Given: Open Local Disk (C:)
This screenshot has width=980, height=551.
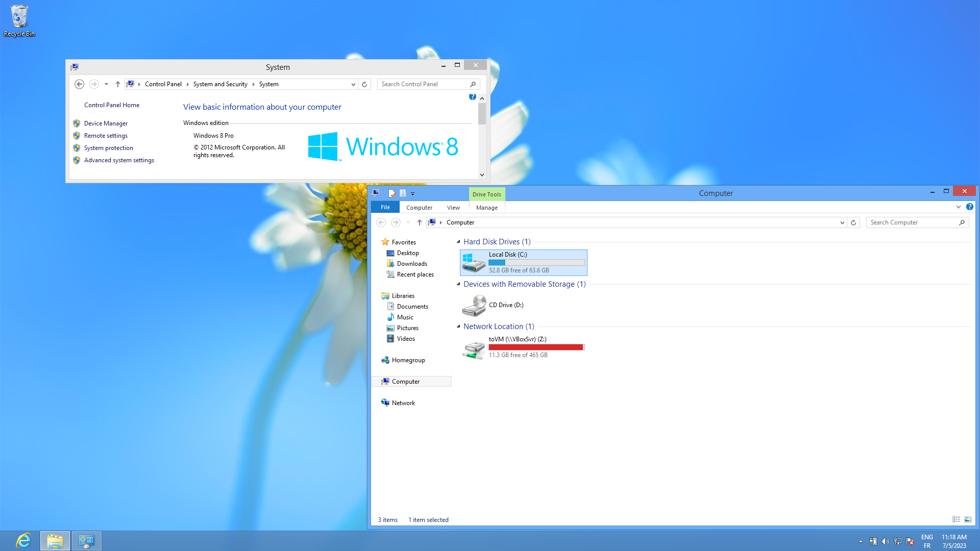Looking at the screenshot, I should click(x=522, y=262).
